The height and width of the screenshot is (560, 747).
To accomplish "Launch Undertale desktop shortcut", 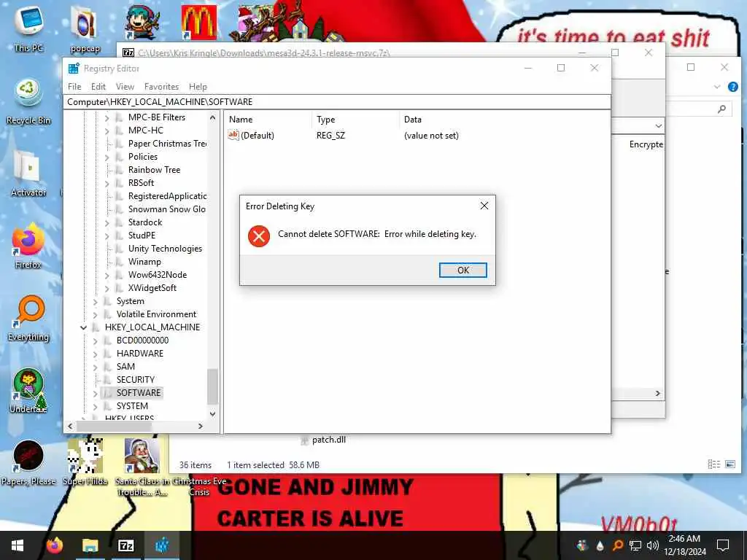I will (x=28, y=391).
